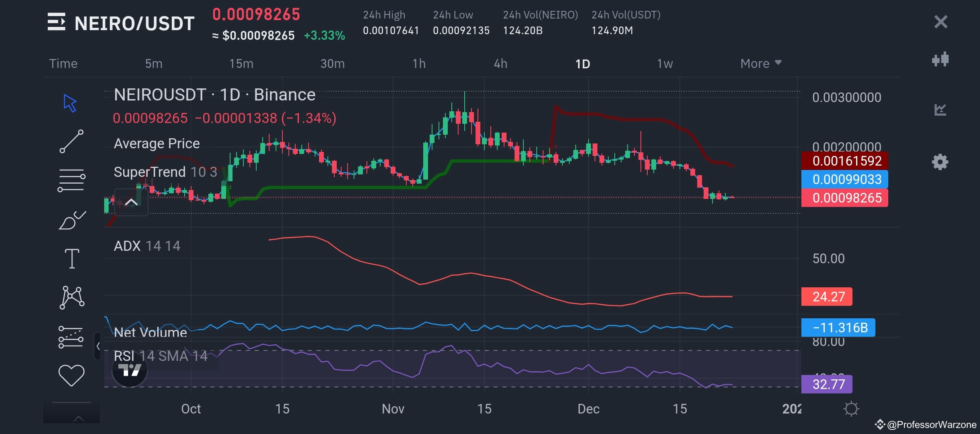The height and width of the screenshot is (434, 980).
Task: Click the NEIRO/USDT pair name
Action: (x=133, y=23)
